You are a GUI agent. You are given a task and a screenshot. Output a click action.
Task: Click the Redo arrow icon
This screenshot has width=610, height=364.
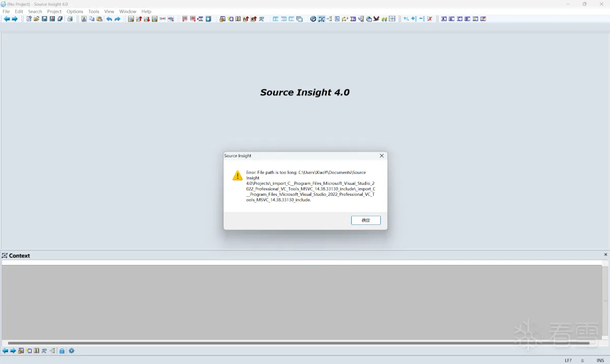click(x=117, y=19)
